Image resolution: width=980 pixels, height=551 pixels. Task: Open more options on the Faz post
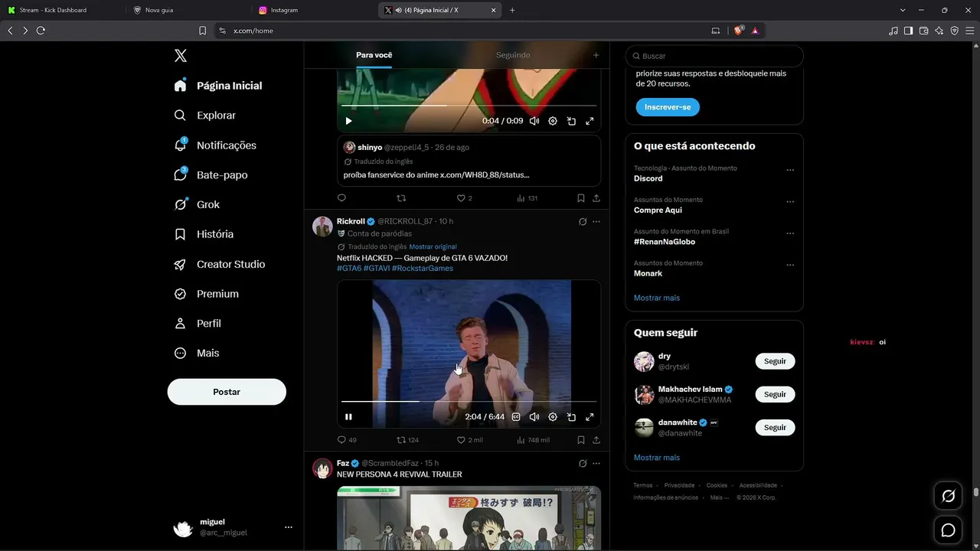click(596, 464)
